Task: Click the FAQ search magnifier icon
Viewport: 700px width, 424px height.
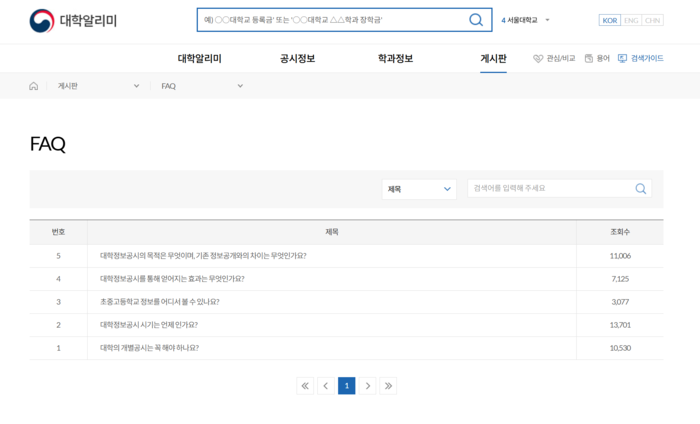Action: pyautogui.click(x=641, y=189)
